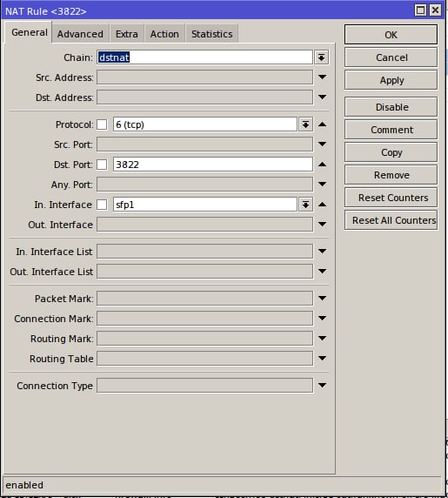Disable this NAT rule
Image resolution: width=448 pixels, height=498 pixels.
[x=391, y=107]
